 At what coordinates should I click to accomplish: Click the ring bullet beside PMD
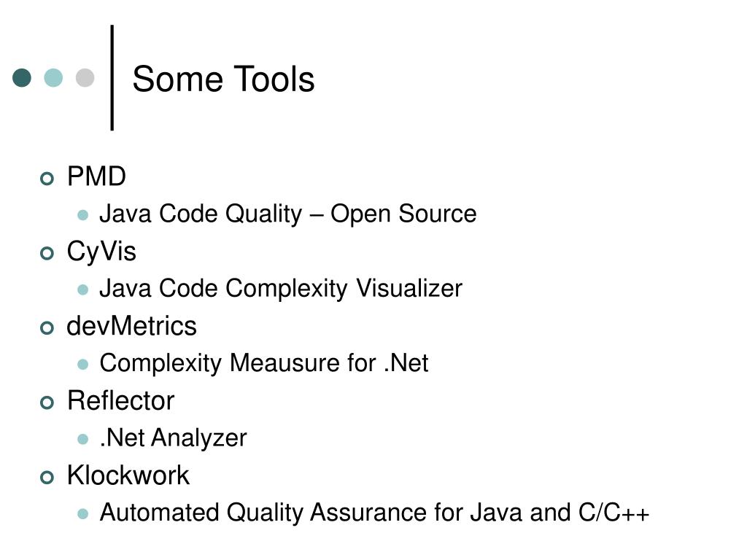(x=47, y=179)
